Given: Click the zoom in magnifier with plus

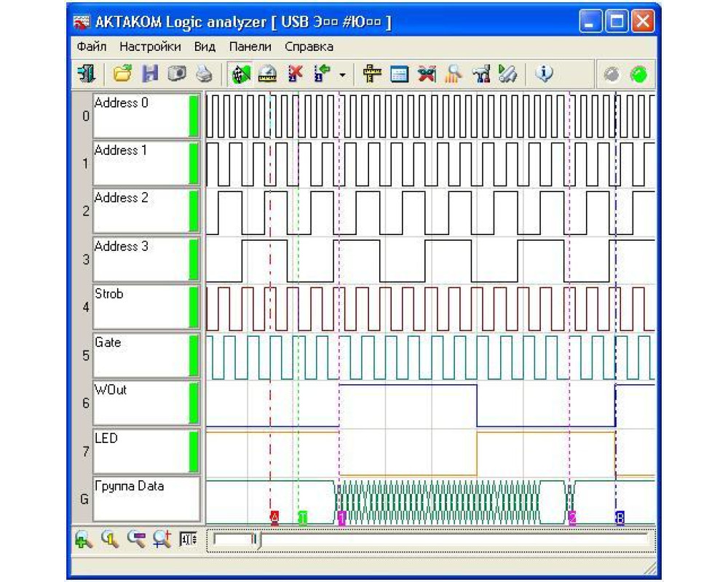Looking at the screenshot, I should pyautogui.click(x=84, y=539).
